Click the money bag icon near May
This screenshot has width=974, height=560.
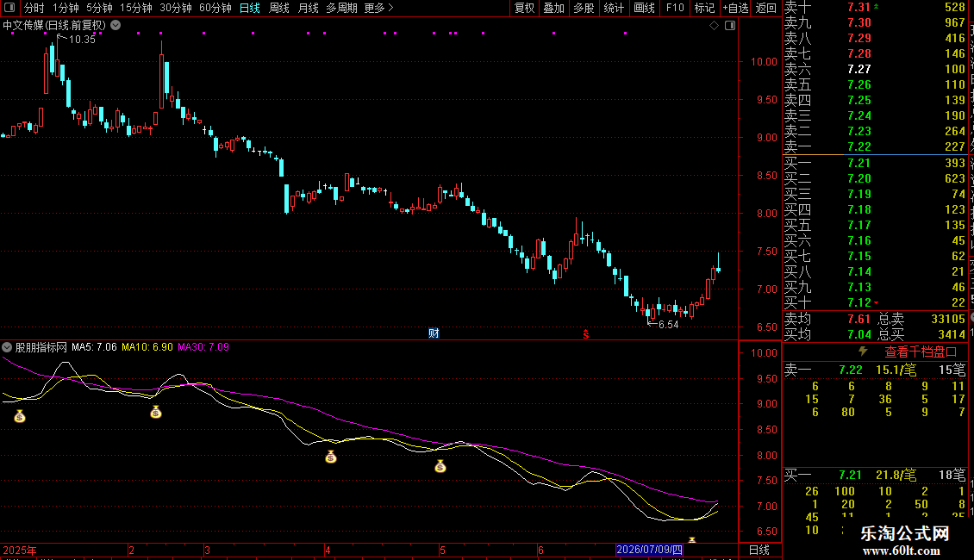pos(440,465)
